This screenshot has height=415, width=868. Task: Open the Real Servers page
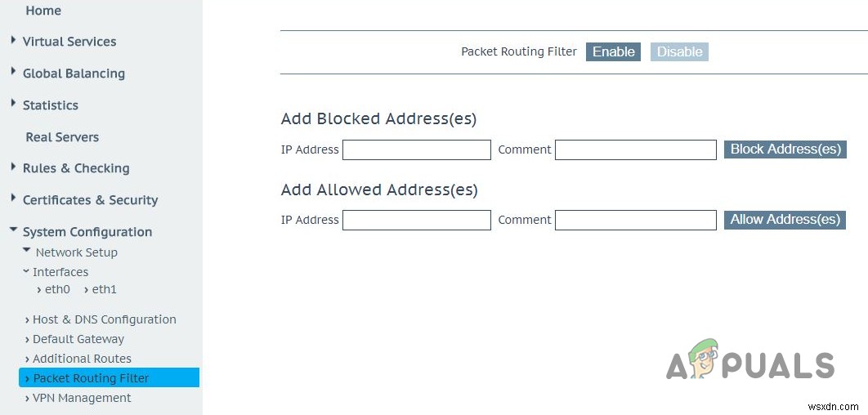click(x=62, y=137)
